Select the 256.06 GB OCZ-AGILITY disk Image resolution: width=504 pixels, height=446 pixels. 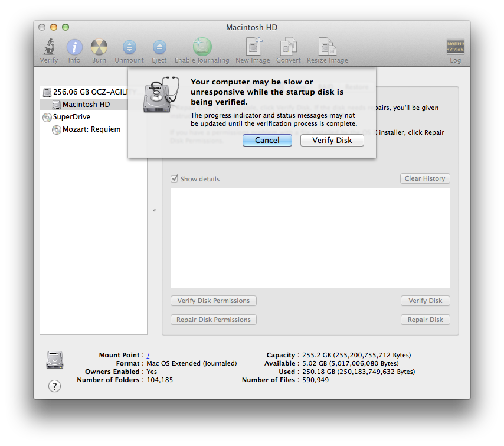tap(93, 92)
